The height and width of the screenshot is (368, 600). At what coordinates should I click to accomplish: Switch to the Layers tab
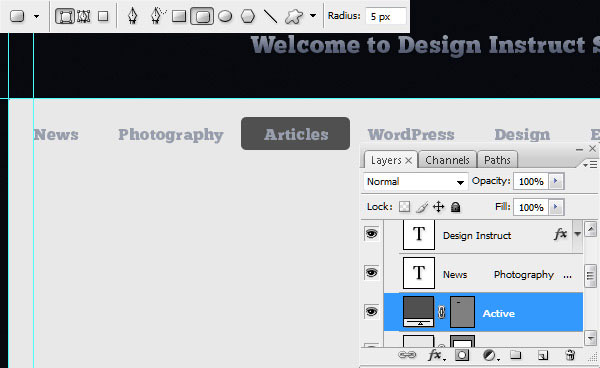(386, 160)
